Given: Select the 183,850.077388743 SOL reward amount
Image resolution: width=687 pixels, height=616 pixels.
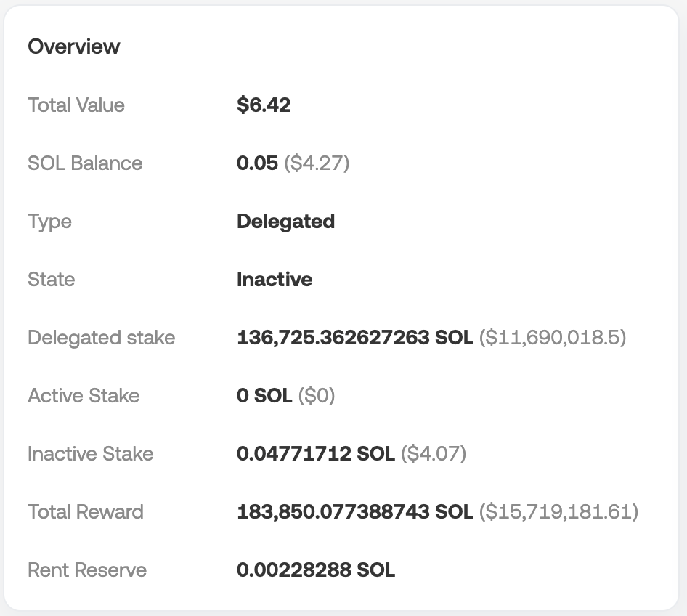Looking at the screenshot, I should pos(354,512).
